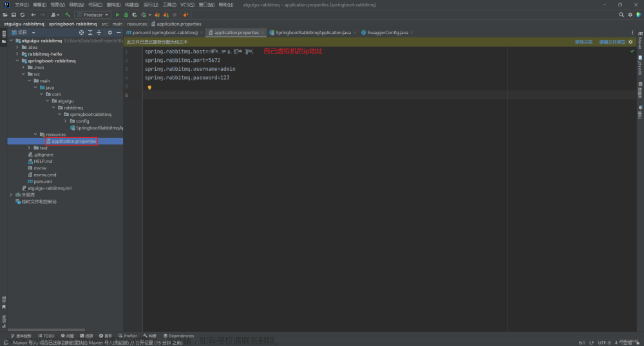Click Collapse All icon in project panel
Viewport: 644px width, 346px height.
(x=99, y=32)
